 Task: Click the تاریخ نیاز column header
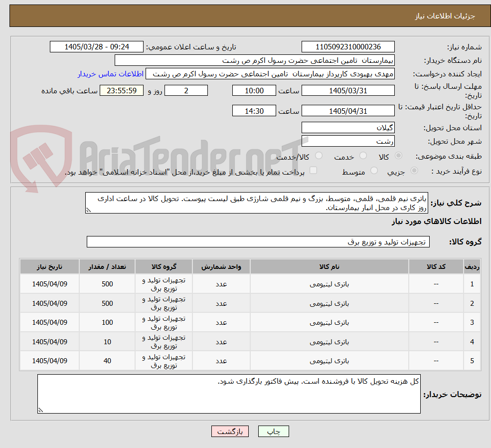click(x=49, y=267)
